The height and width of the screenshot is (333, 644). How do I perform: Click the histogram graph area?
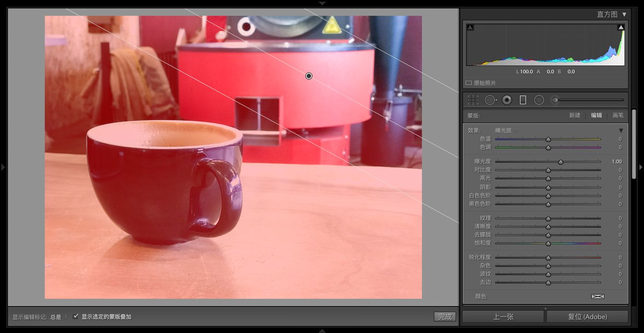545,45
